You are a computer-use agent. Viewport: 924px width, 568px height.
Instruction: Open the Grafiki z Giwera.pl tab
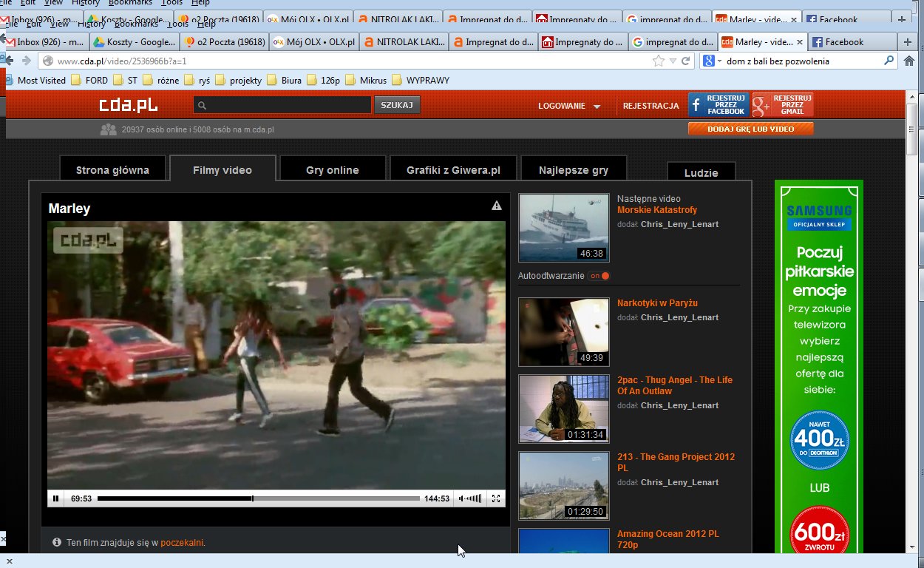[x=453, y=170]
